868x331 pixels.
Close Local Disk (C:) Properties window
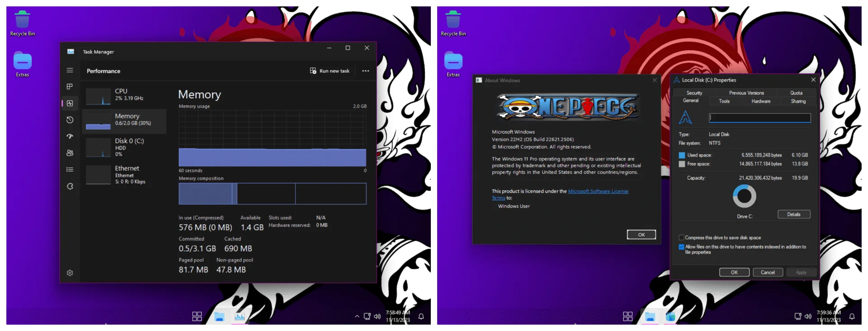coord(813,80)
